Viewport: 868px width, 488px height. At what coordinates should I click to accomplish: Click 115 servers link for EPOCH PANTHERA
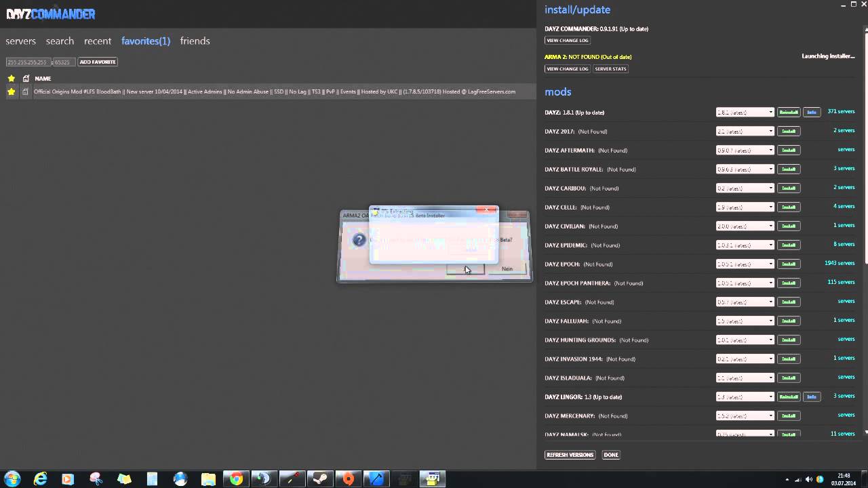841,283
